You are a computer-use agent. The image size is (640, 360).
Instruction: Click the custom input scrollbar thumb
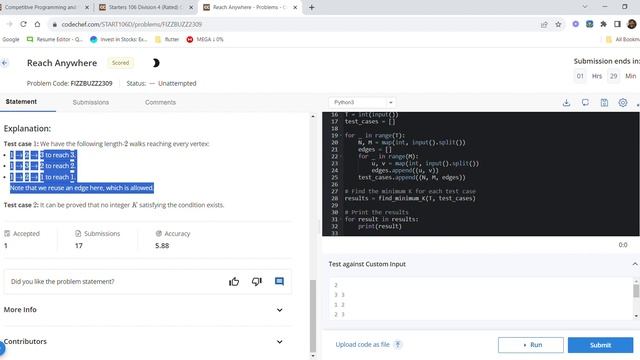(636, 291)
